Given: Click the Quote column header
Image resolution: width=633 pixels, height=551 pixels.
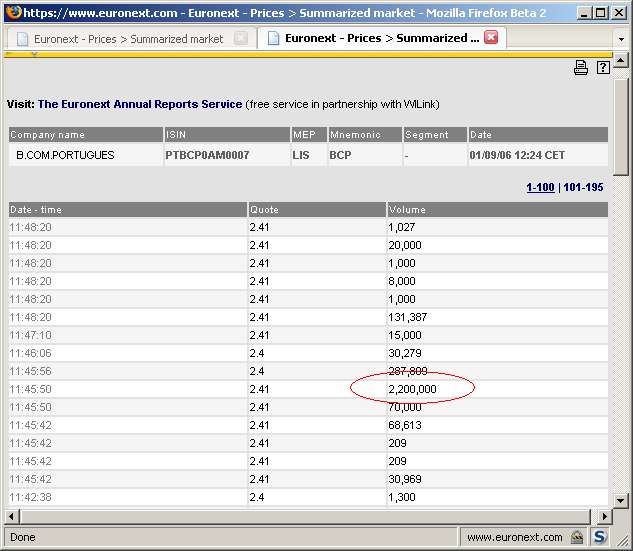Looking at the screenshot, I should pos(317,210).
